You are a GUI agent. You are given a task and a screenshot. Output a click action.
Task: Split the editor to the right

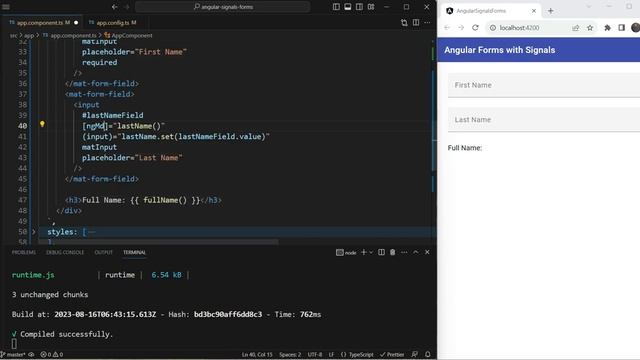pyautogui.click(x=416, y=23)
